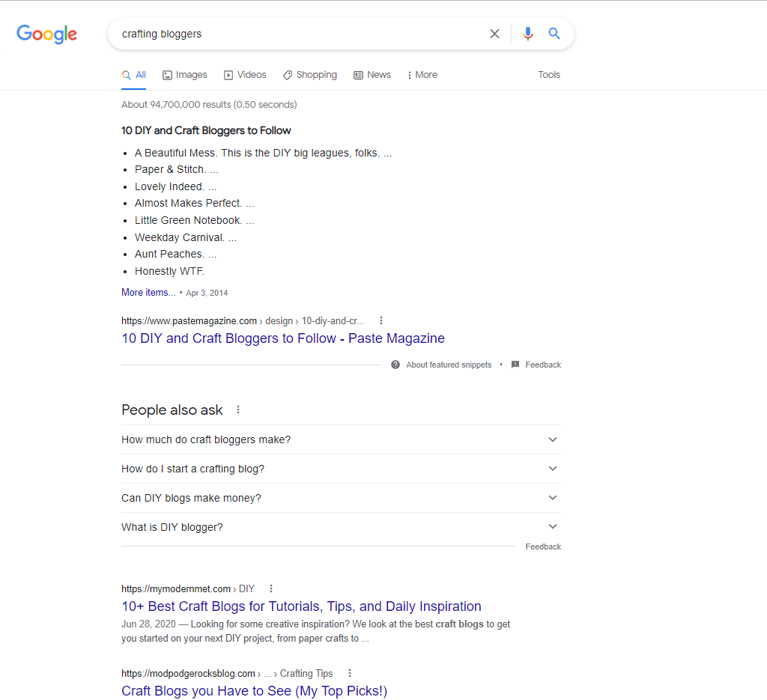Open three-dot menu next to People also ask

pyautogui.click(x=238, y=410)
